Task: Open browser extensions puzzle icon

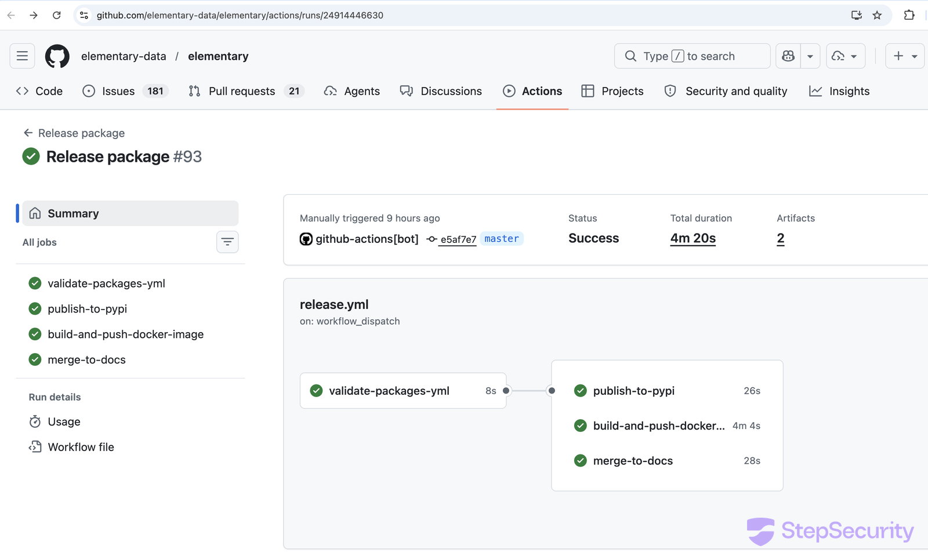Action: [909, 15]
